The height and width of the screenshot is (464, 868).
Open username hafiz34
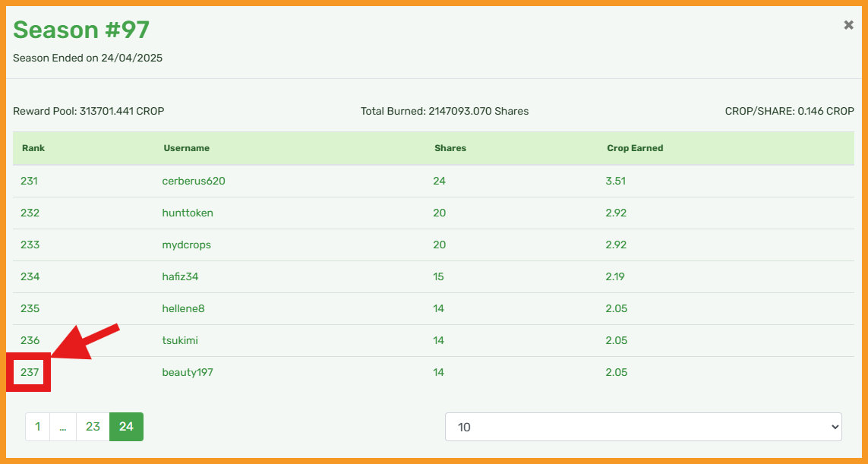tap(180, 277)
